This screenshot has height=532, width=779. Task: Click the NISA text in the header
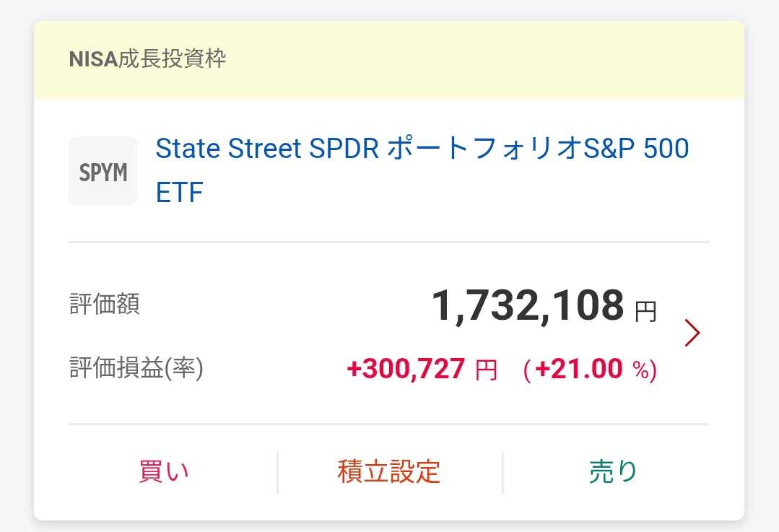pyautogui.click(x=93, y=59)
